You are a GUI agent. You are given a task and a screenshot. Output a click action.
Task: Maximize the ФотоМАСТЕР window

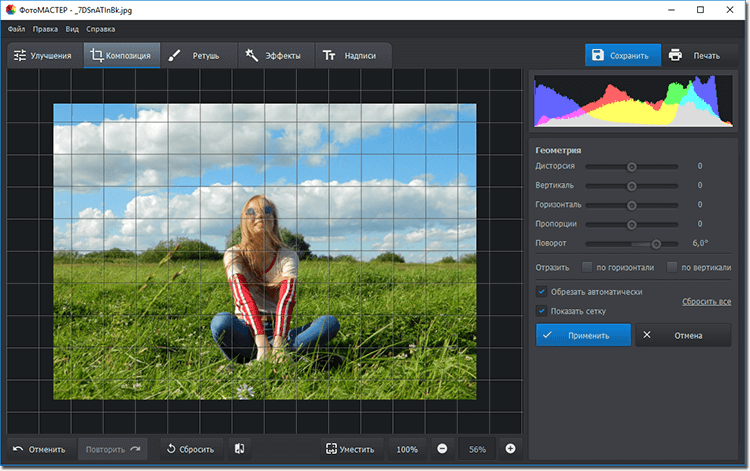point(700,10)
